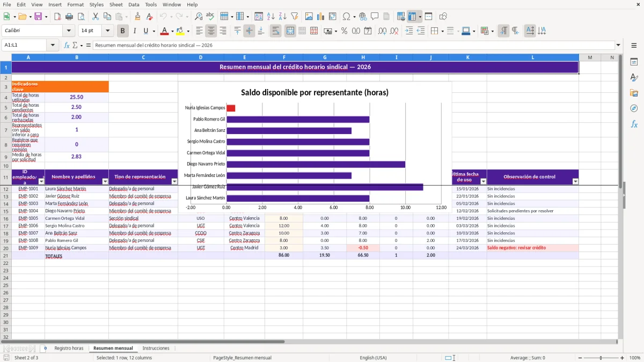
Task: Toggle Print Preview icon
Action: pos(80,17)
